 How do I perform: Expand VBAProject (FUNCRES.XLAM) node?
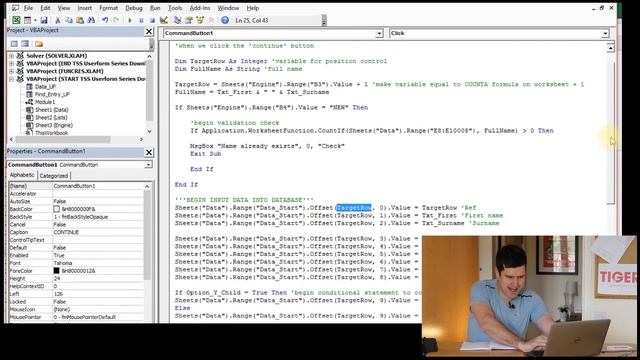tap(11, 71)
